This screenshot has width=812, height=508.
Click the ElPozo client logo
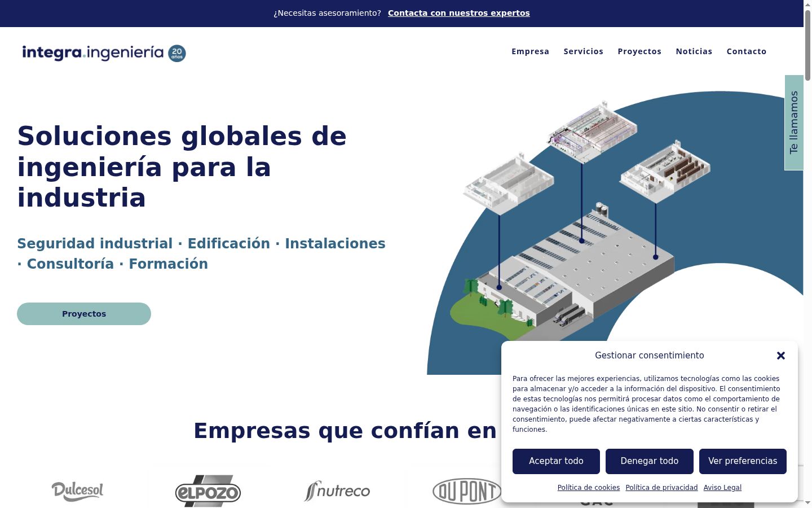208,491
